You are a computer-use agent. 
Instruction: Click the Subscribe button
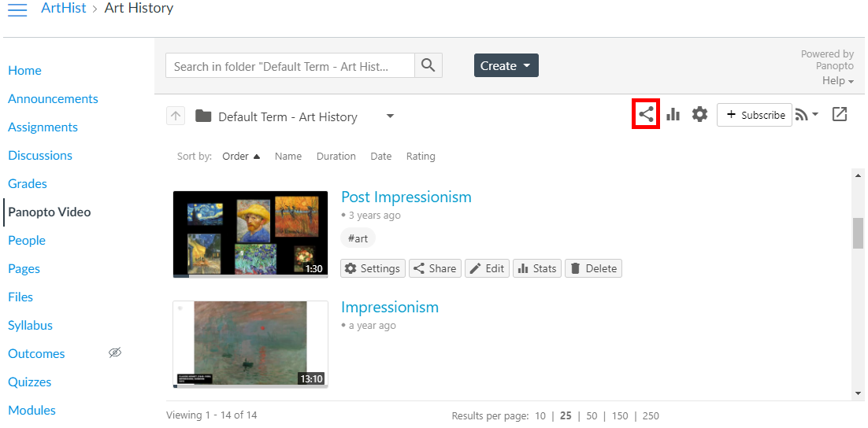(755, 115)
